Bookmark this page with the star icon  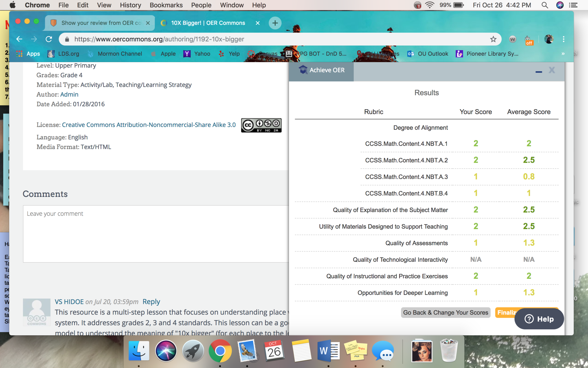tap(493, 39)
